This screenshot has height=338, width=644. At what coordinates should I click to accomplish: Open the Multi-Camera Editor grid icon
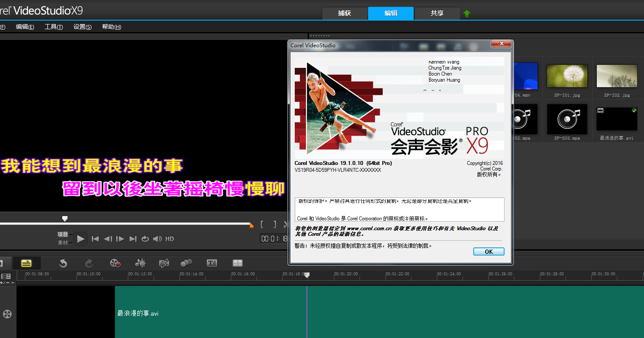tap(238, 263)
